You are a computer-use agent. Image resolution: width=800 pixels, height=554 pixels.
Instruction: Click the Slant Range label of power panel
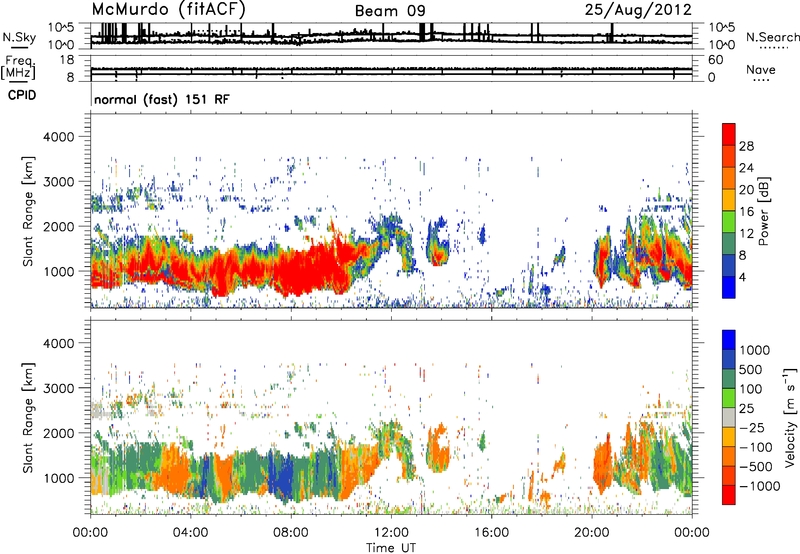pos(28,211)
